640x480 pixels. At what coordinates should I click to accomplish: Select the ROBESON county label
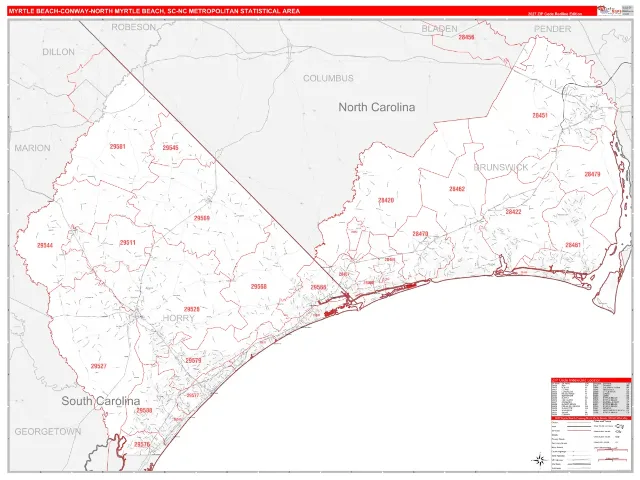pos(133,27)
